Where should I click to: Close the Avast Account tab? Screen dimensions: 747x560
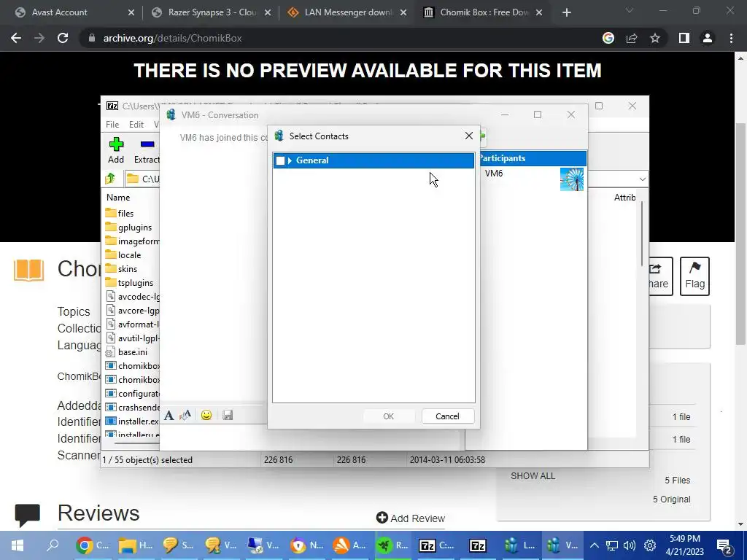pyautogui.click(x=131, y=13)
